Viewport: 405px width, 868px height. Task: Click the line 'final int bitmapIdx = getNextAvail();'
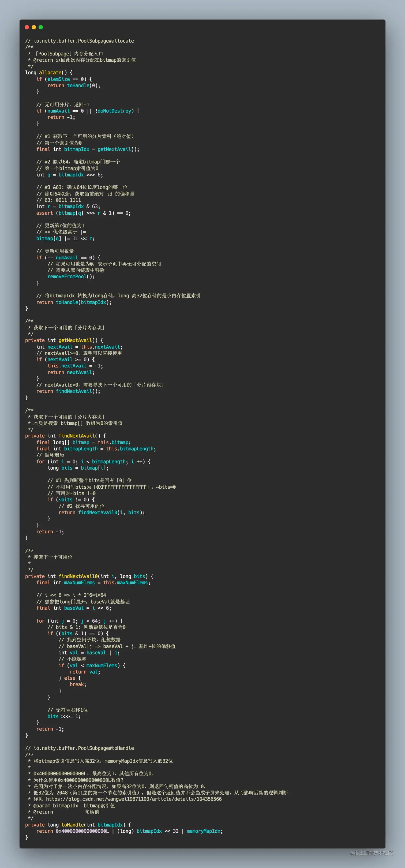tap(88, 149)
